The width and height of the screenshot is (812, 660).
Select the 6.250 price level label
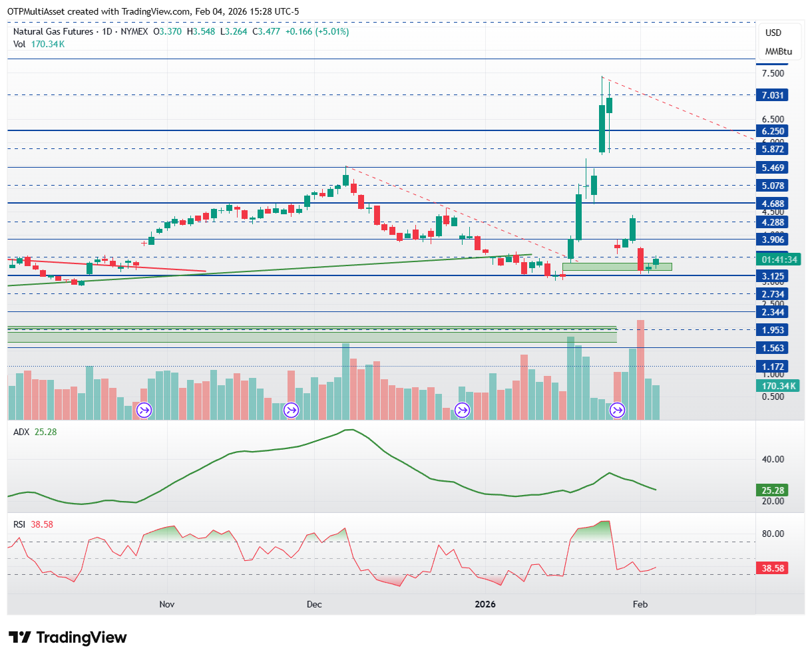[x=773, y=131]
